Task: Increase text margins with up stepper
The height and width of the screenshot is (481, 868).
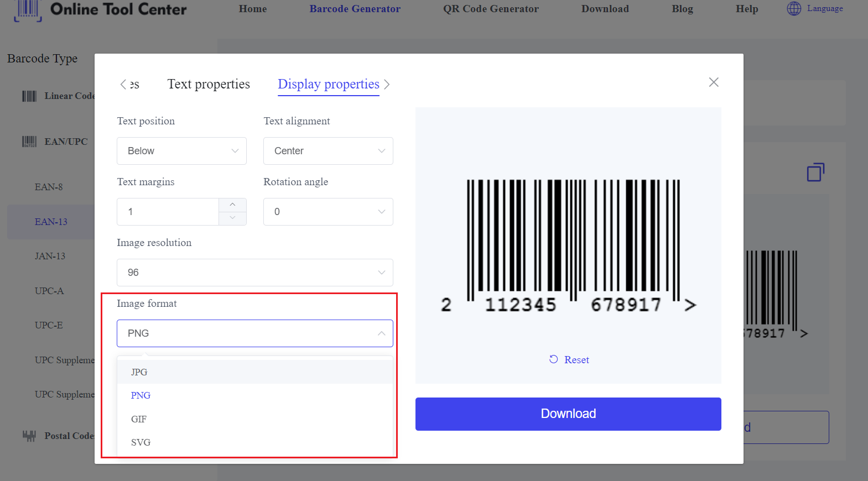Action: (232, 205)
